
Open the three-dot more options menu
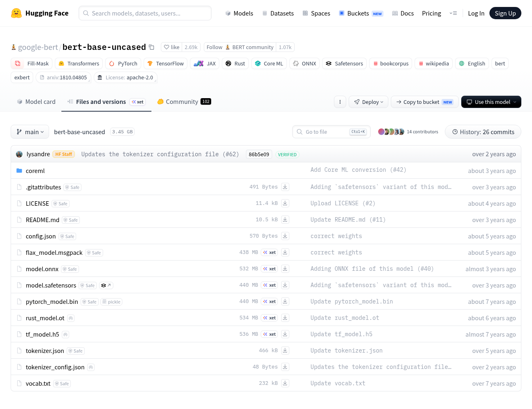340,102
